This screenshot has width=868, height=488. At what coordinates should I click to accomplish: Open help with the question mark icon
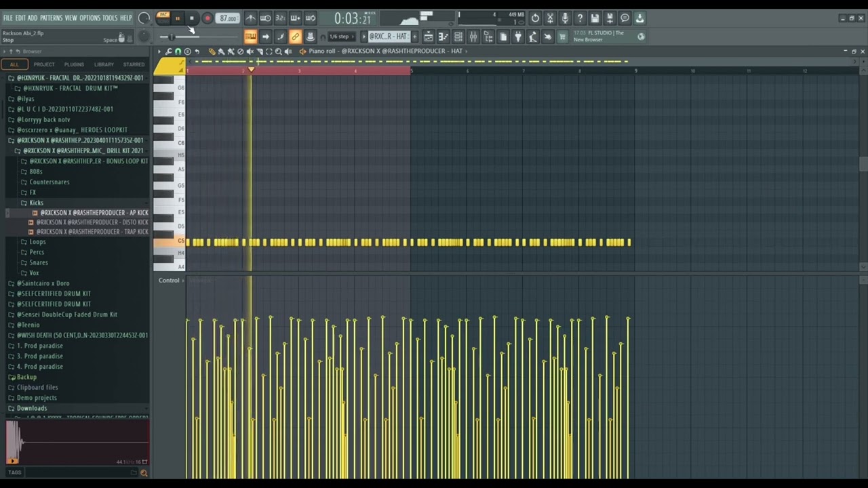click(580, 18)
